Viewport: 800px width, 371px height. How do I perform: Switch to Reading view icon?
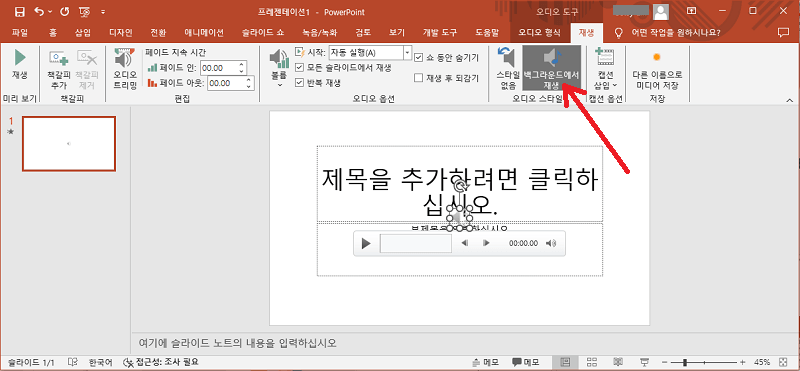point(618,362)
